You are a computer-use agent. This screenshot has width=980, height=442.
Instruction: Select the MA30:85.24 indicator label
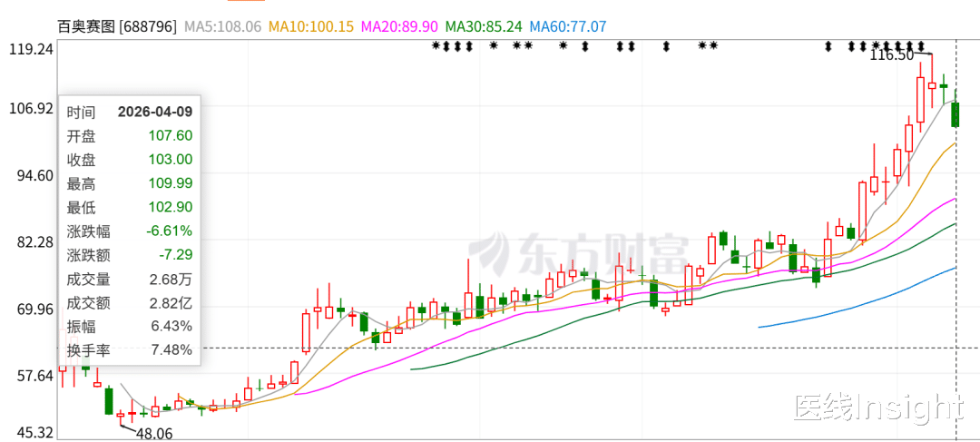tap(484, 27)
